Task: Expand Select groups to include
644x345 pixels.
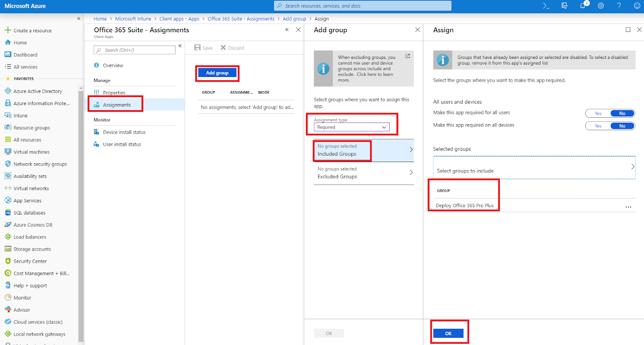Action: pyautogui.click(x=534, y=167)
